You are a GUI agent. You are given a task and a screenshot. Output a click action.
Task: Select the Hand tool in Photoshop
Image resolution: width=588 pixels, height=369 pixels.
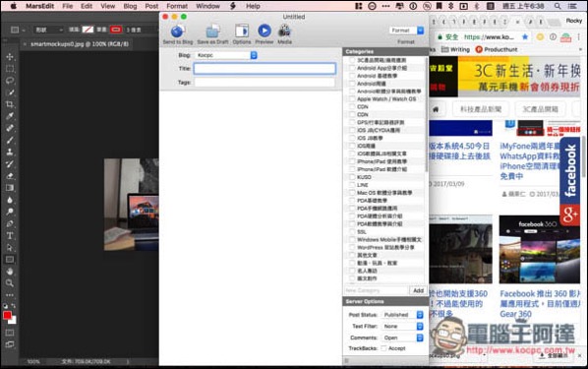pyautogui.click(x=10, y=271)
